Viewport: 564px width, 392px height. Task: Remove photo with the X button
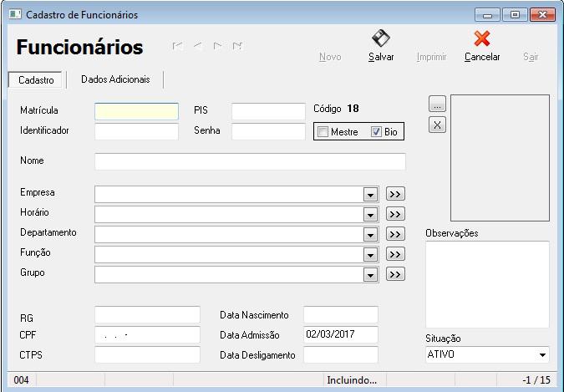[x=438, y=125]
